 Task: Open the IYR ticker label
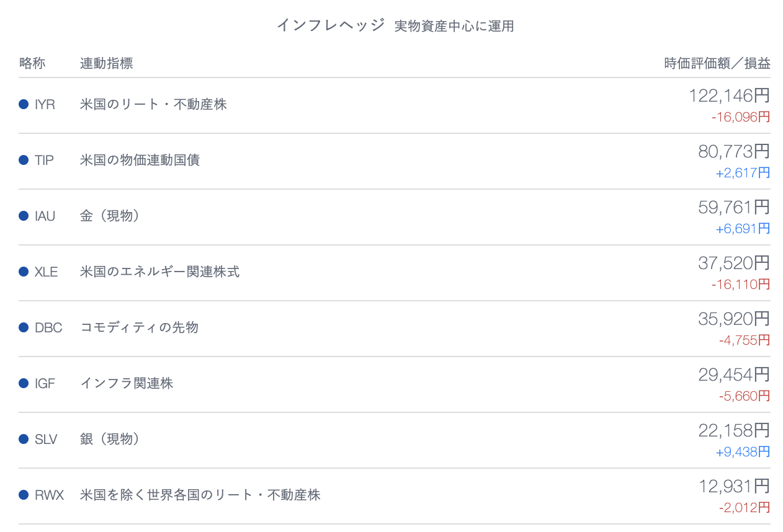click(45, 105)
